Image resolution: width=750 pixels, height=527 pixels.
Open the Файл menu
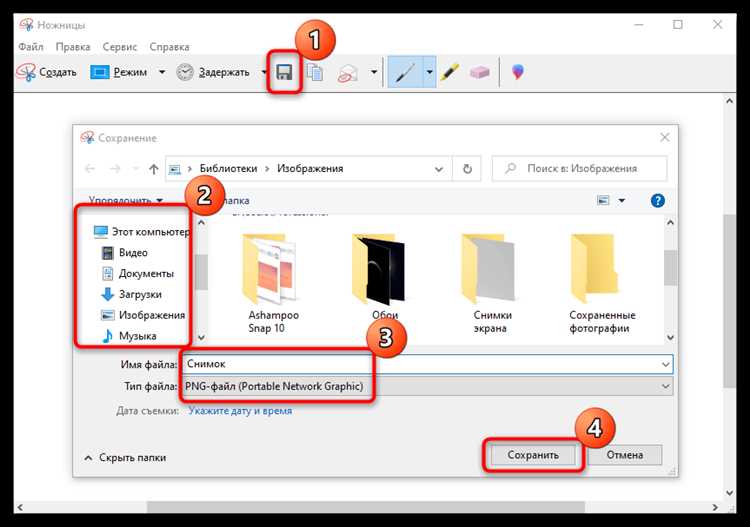[30, 47]
